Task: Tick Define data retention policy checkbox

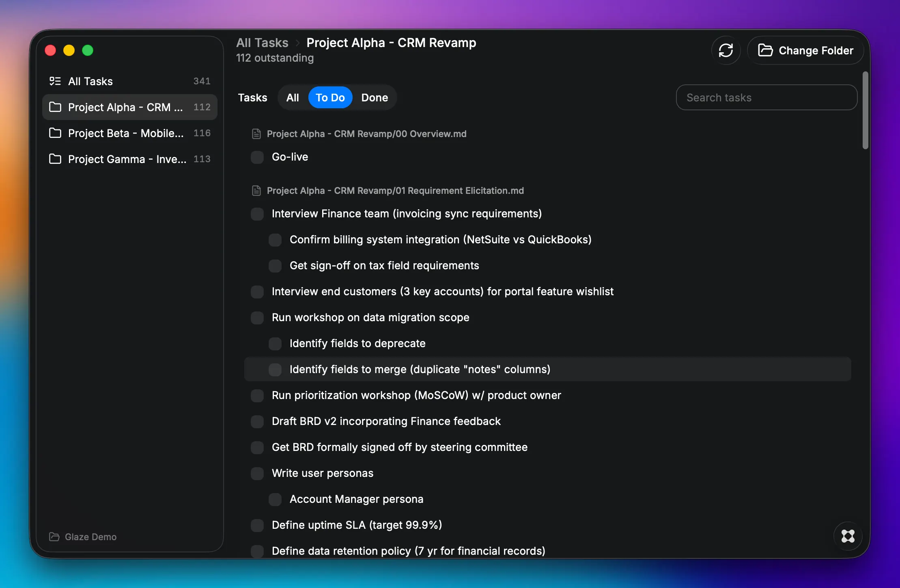Action: click(x=257, y=551)
